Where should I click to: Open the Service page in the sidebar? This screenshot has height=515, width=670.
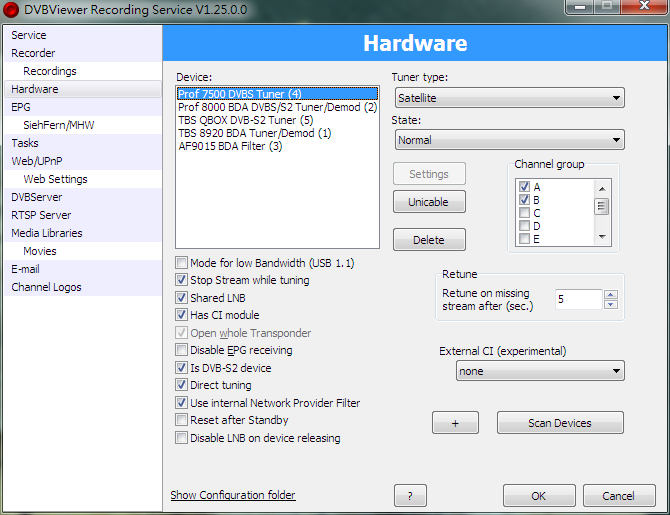[x=83, y=35]
